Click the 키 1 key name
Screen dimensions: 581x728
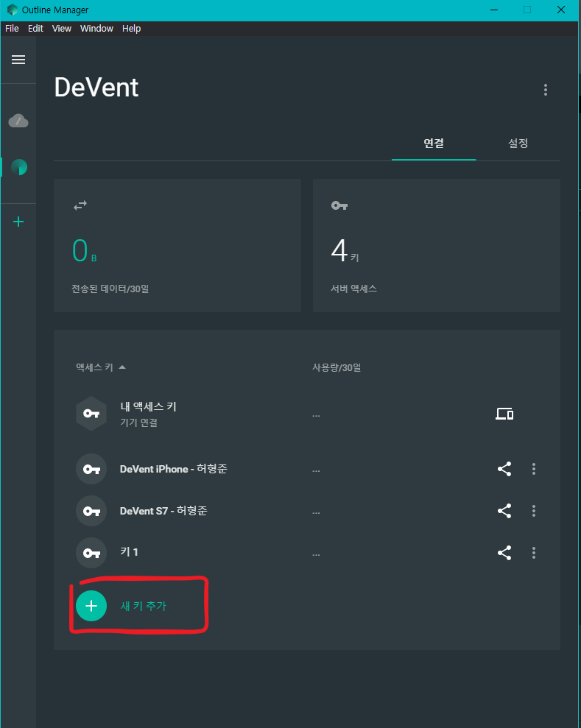[129, 552]
